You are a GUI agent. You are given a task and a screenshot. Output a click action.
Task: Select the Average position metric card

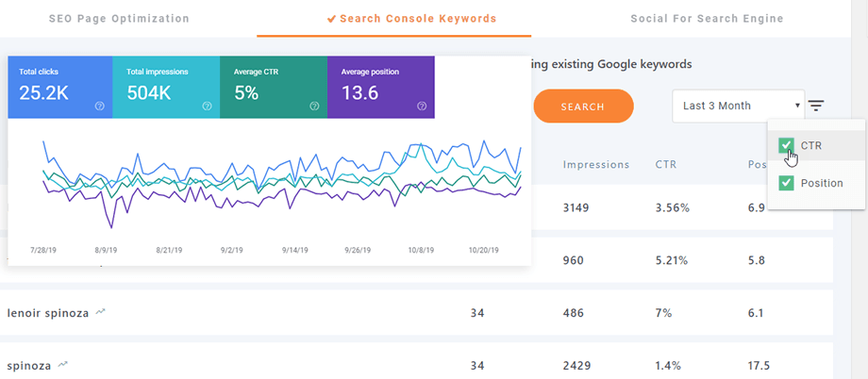(381, 87)
